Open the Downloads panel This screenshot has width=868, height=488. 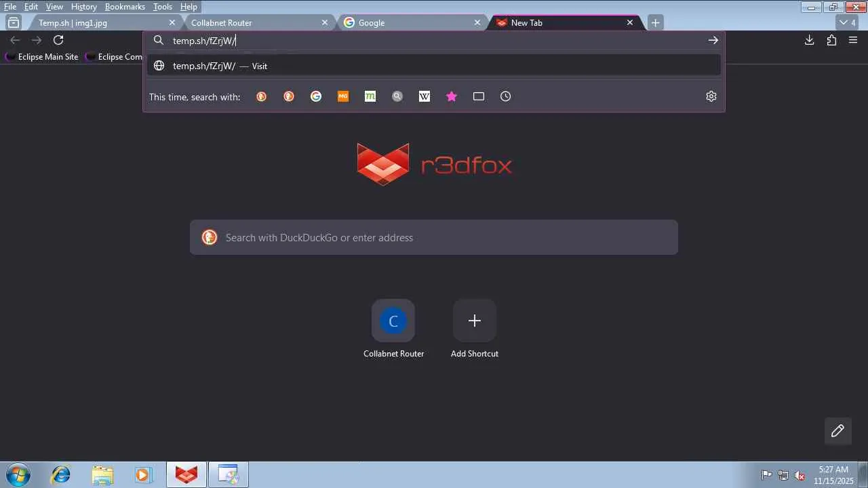coord(809,41)
